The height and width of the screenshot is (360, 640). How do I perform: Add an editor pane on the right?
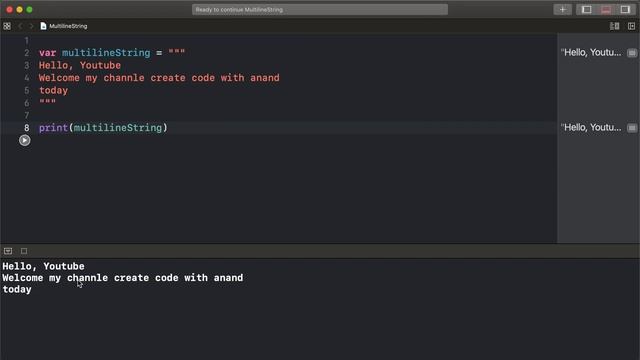tap(631, 26)
